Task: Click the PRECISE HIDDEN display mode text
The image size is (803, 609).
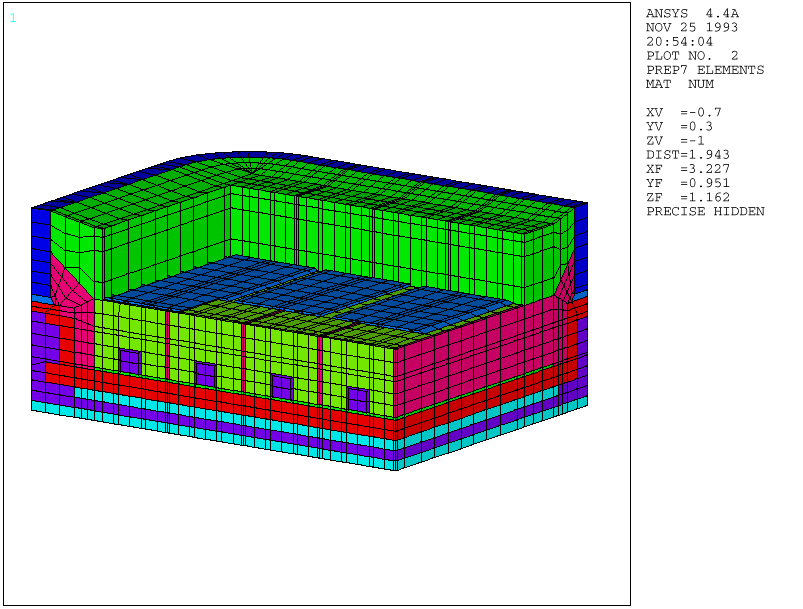Action: click(705, 211)
